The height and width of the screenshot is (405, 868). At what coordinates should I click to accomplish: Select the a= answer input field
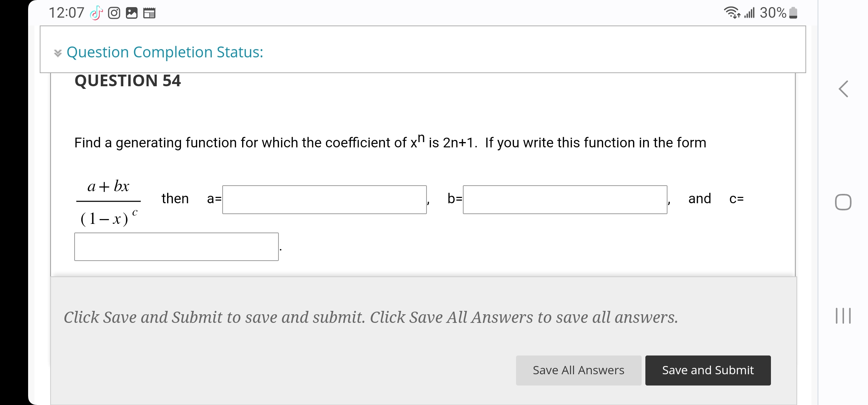coord(324,200)
